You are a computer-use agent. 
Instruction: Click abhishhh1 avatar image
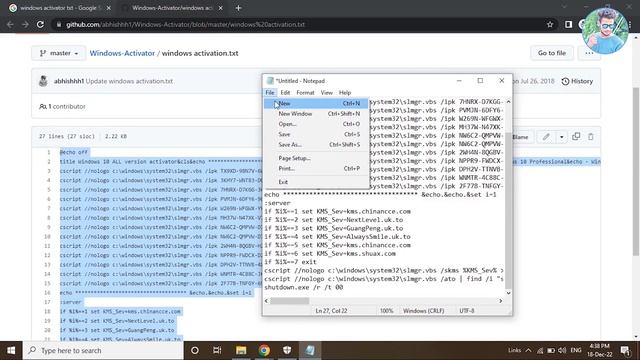[x=43, y=81]
